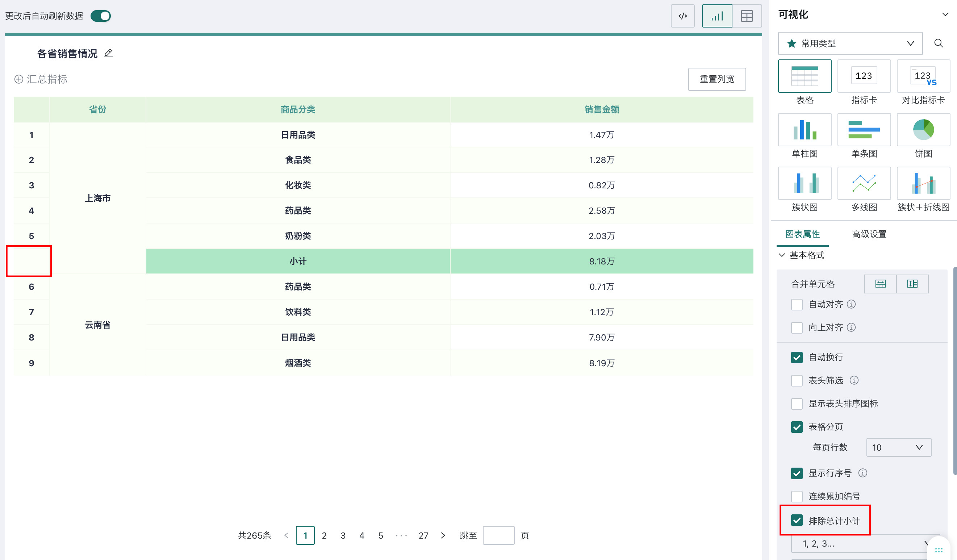
Task: Enable the 自动对齐 checkbox
Action: tap(797, 305)
